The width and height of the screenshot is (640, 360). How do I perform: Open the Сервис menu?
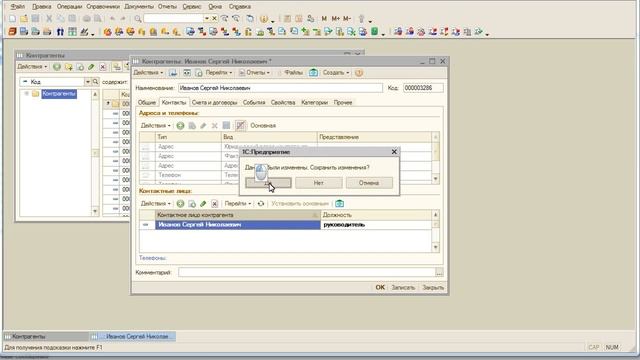click(192, 7)
